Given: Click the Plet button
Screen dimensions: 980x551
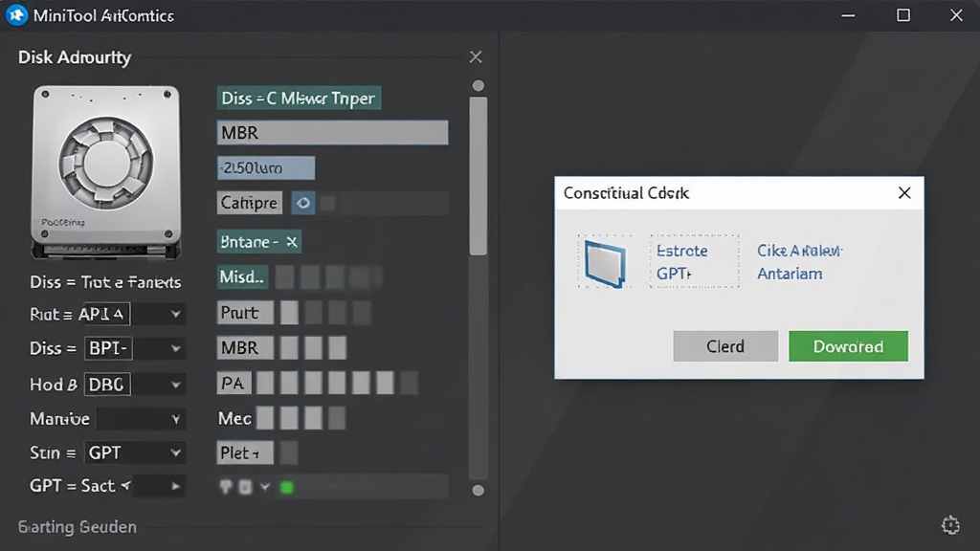Looking at the screenshot, I should pyautogui.click(x=245, y=452).
